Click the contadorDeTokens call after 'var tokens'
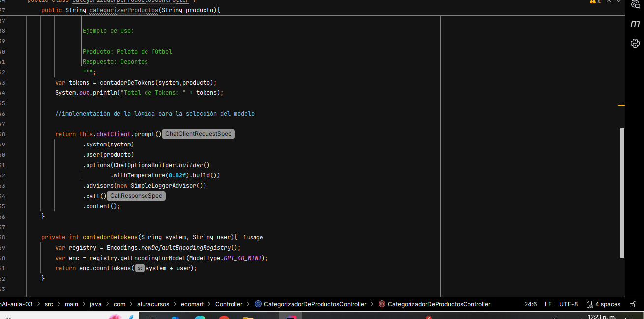 pyautogui.click(x=127, y=82)
